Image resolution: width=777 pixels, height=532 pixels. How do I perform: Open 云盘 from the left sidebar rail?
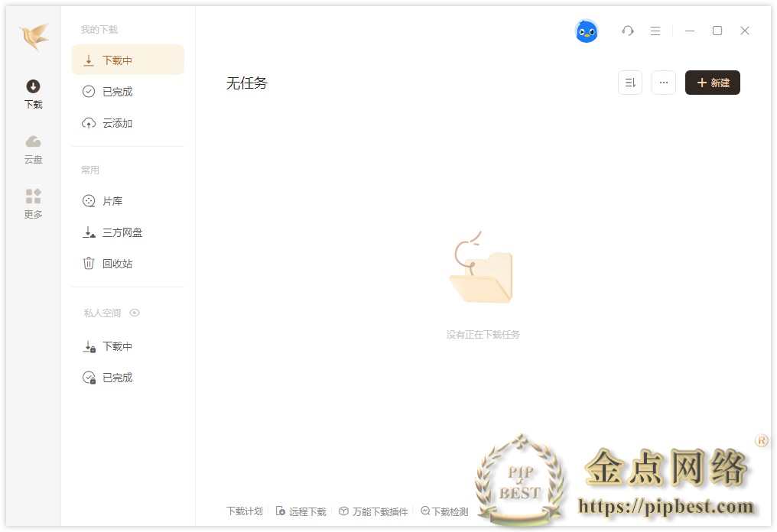click(33, 147)
